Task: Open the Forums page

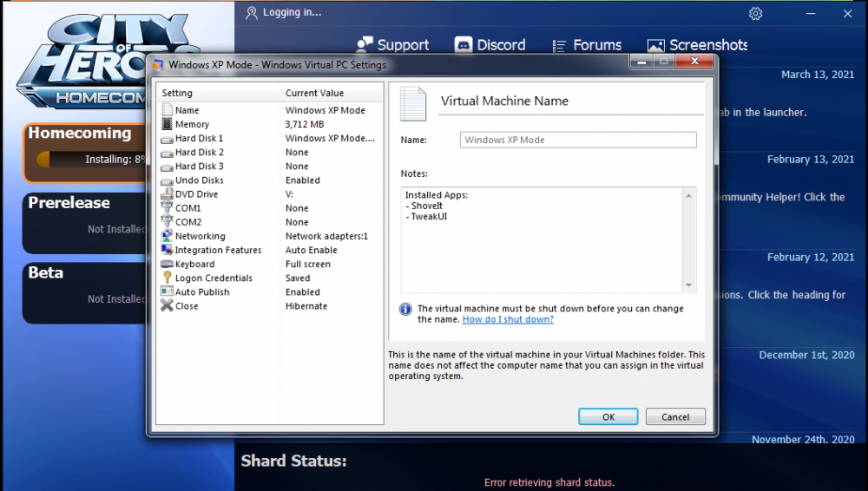Action: [587, 45]
